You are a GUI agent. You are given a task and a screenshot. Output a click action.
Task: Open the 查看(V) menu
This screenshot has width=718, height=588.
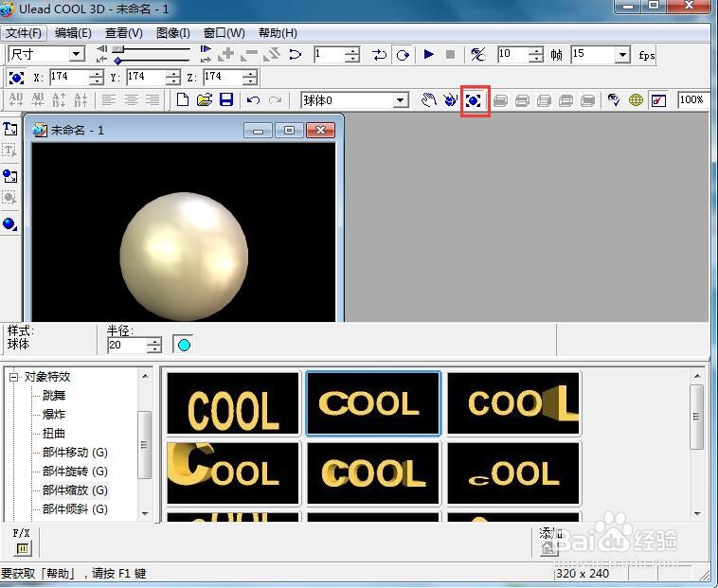[x=124, y=33]
